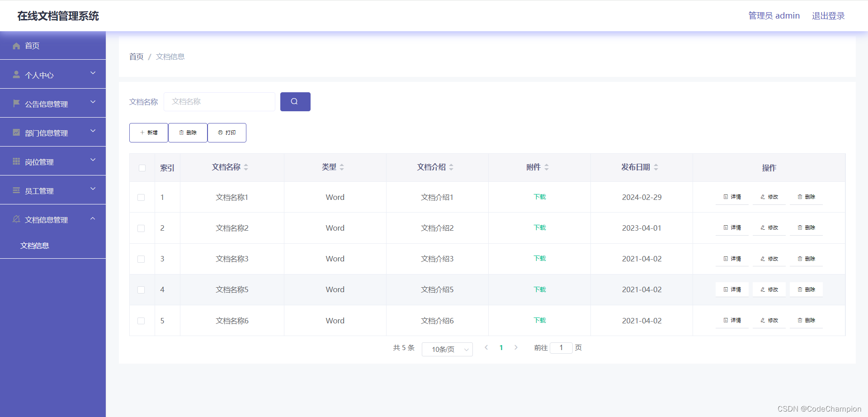Download the attachment of 文档名称2
This screenshot has height=417, width=868.
click(539, 228)
